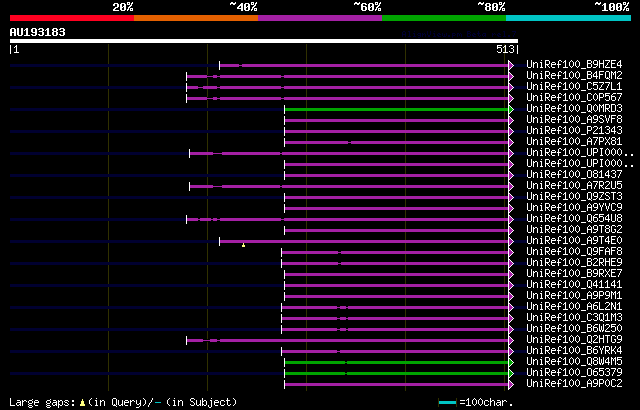Screen dimensions: 640x410
Task: Select the UniRef100_Q41141 label
Action: point(574,285)
